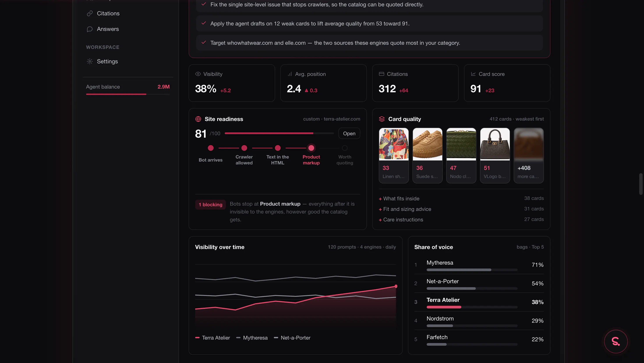This screenshot has width=644, height=363.
Task: Expand the What fits inside row
Action: (461, 198)
